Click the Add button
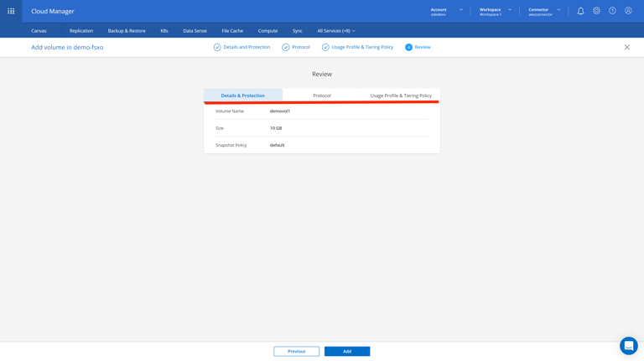Image resolution: width=644 pixels, height=361 pixels. (347, 351)
